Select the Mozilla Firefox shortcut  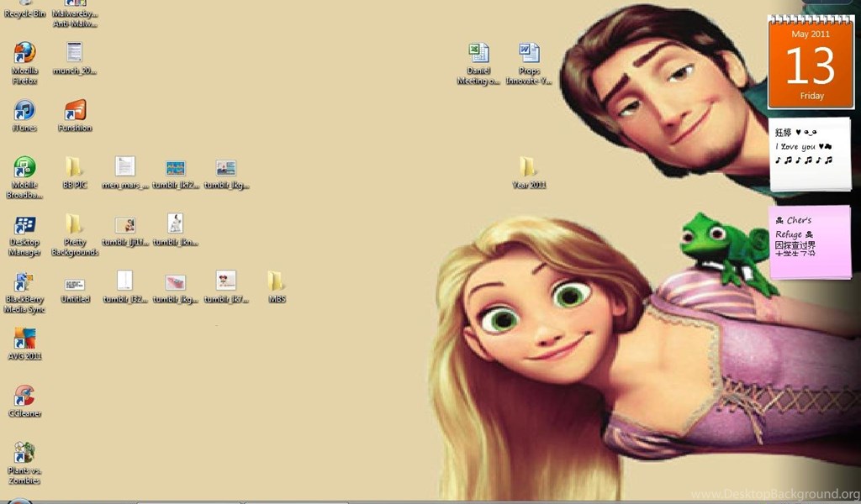pos(24,63)
